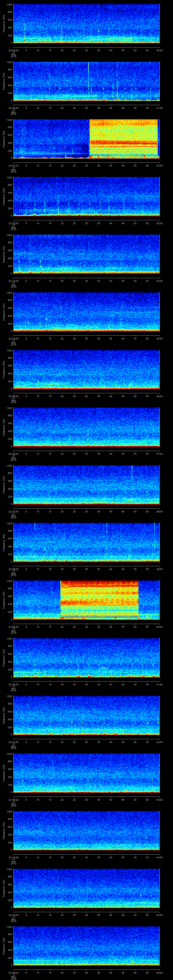Open the spectrogram panel starting at 22:42:00
The height and width of the screenshot is (980, 173).
(86, 773)
